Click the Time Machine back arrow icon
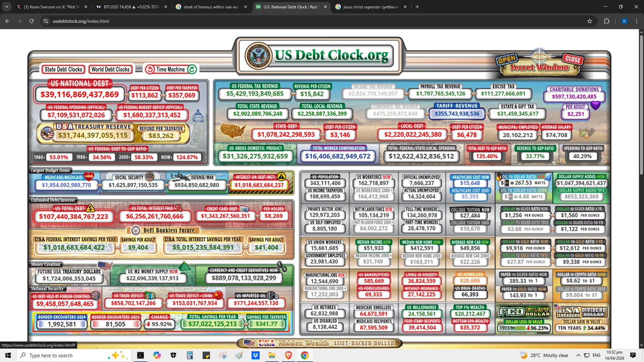This screenshot has height=362, width=644. pos(149,69)
